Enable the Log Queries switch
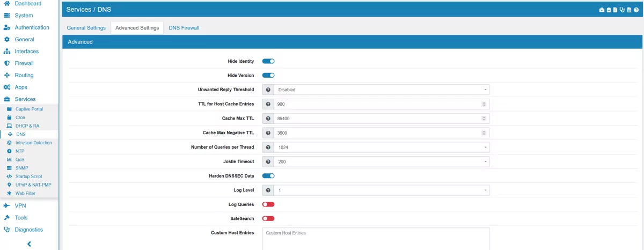Image resolution: width=644 pixels, height=250 pixels. click(268, 204)
